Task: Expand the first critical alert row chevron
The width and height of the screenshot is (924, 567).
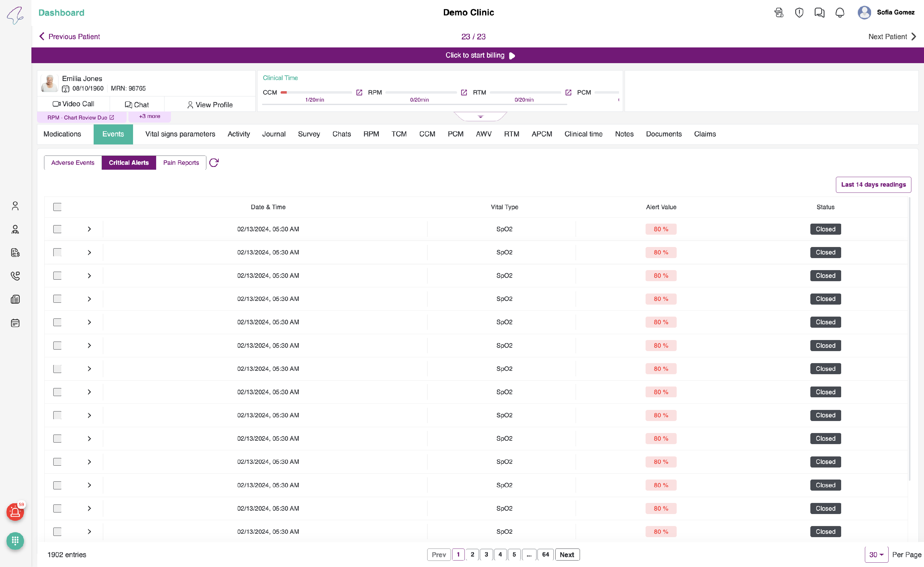Action: (x=89, y=229)
